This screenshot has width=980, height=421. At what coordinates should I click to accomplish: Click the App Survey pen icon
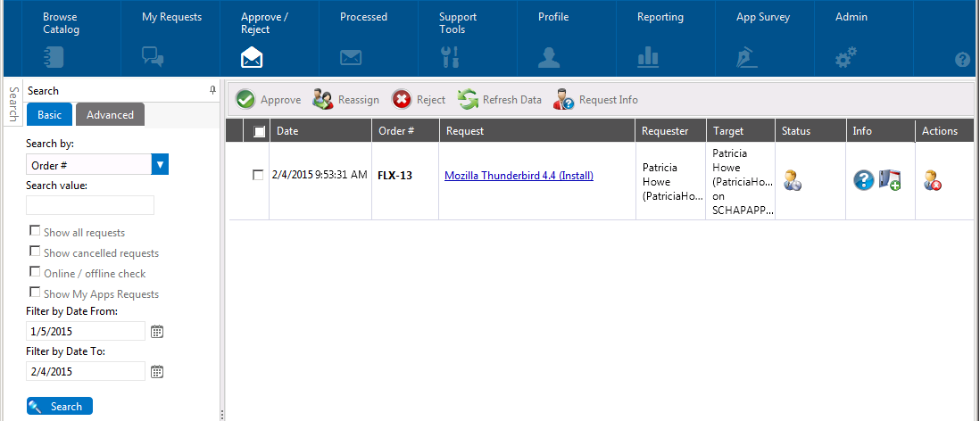point(747,58)
